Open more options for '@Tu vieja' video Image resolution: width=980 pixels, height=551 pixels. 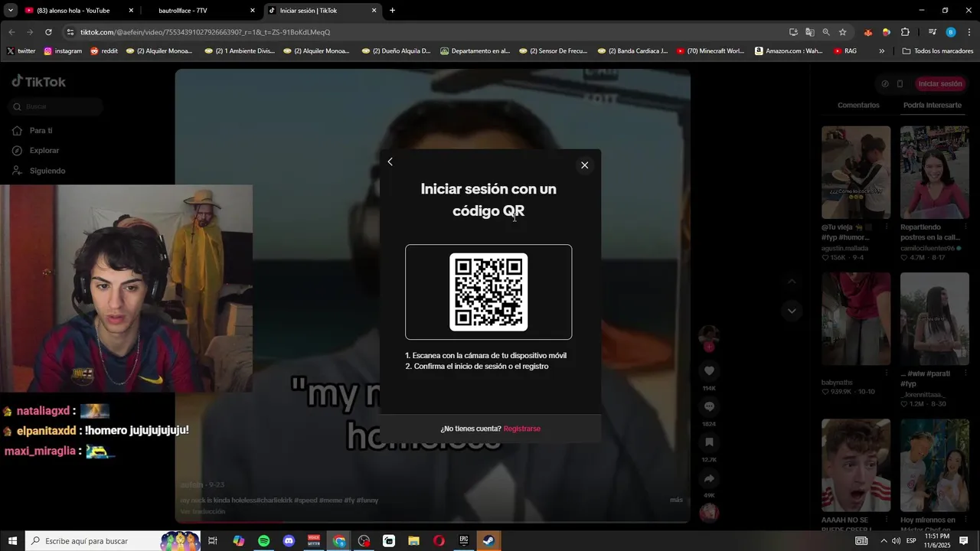[887, 227]
